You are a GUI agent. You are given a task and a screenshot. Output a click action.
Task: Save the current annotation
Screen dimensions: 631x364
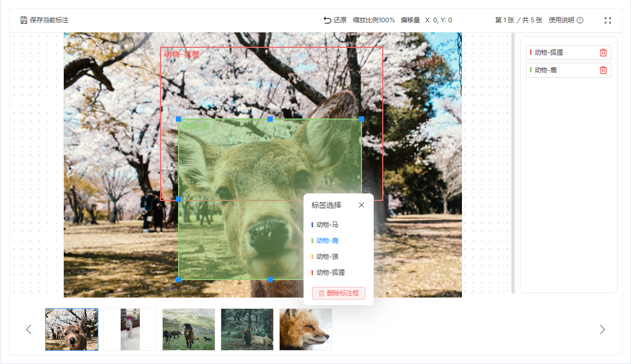(44, 20)
